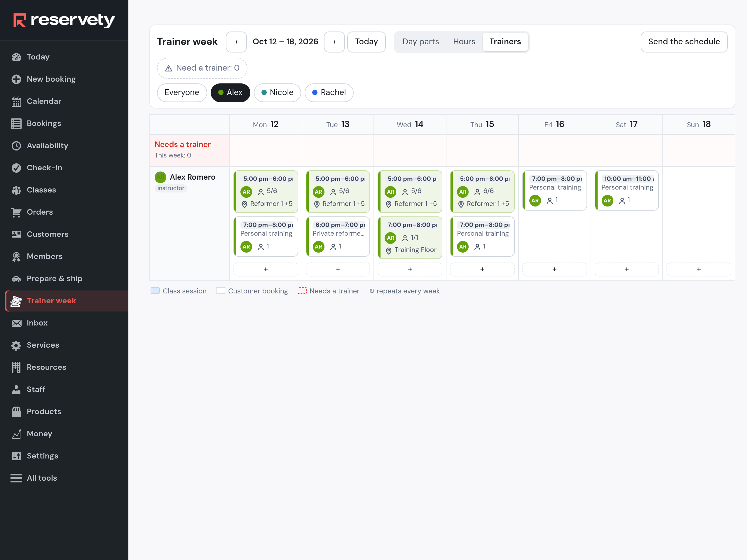
Task: Open the Prepare & ship car icon
Action: click(x=16, y=279)
